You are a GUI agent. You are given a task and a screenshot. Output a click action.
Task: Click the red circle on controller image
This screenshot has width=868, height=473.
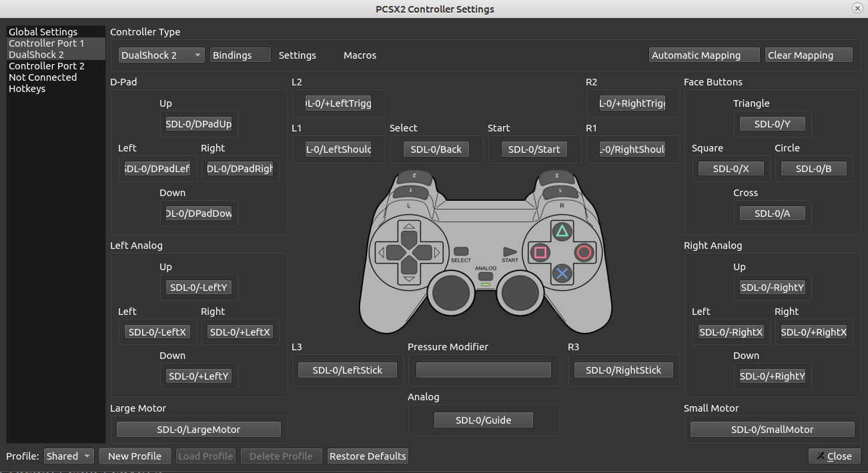point(584,252)
